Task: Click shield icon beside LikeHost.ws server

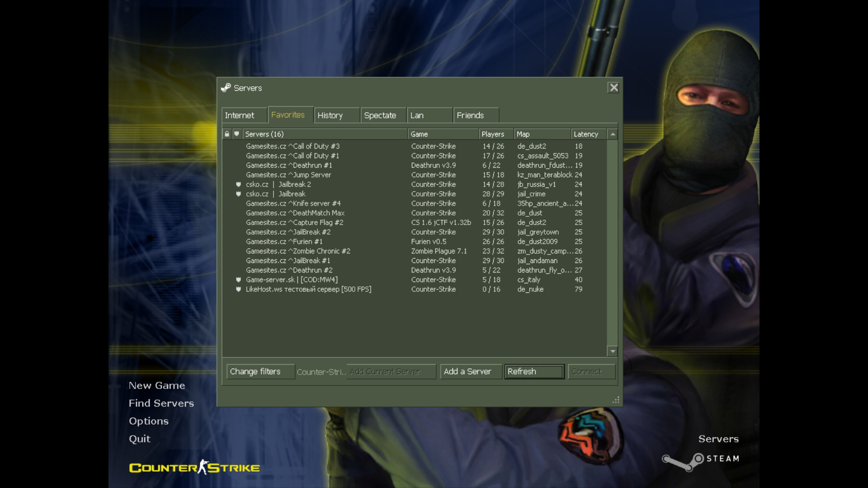Action: coord(238,289)
